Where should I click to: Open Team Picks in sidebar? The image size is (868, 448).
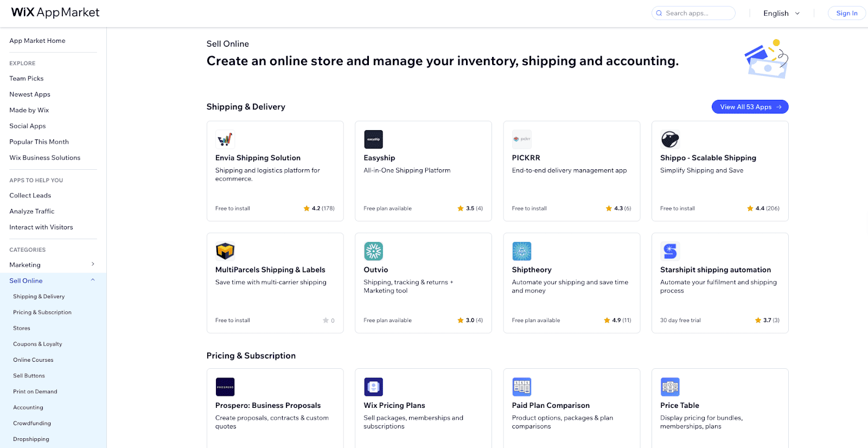click(27, 79)
